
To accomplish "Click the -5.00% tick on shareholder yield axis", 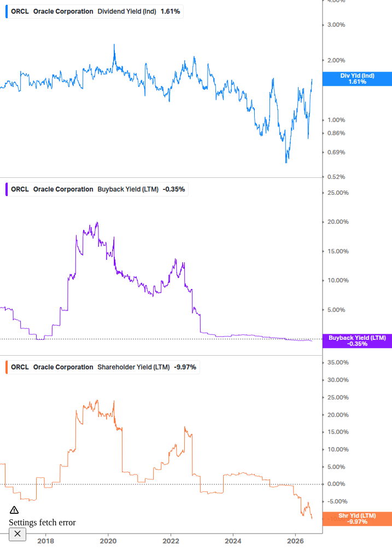I will pyautogui.click(x=337, y=502).
